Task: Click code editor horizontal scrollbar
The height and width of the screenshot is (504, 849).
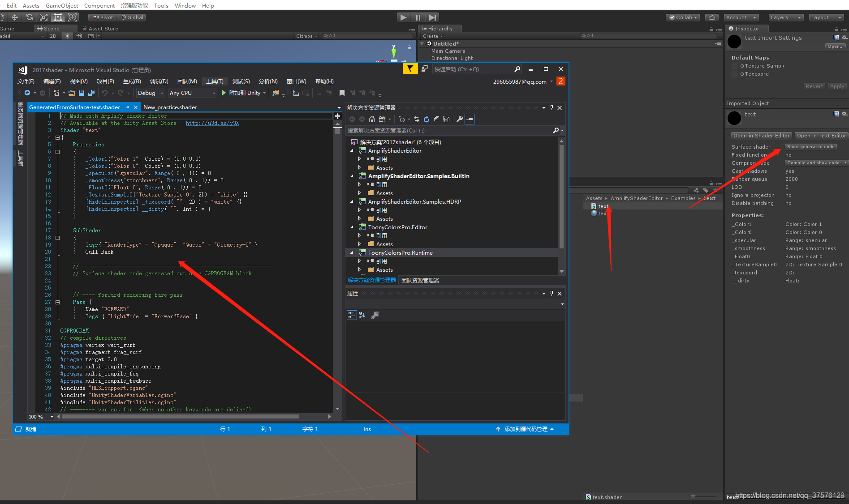Action: click(x=181, y=417)
